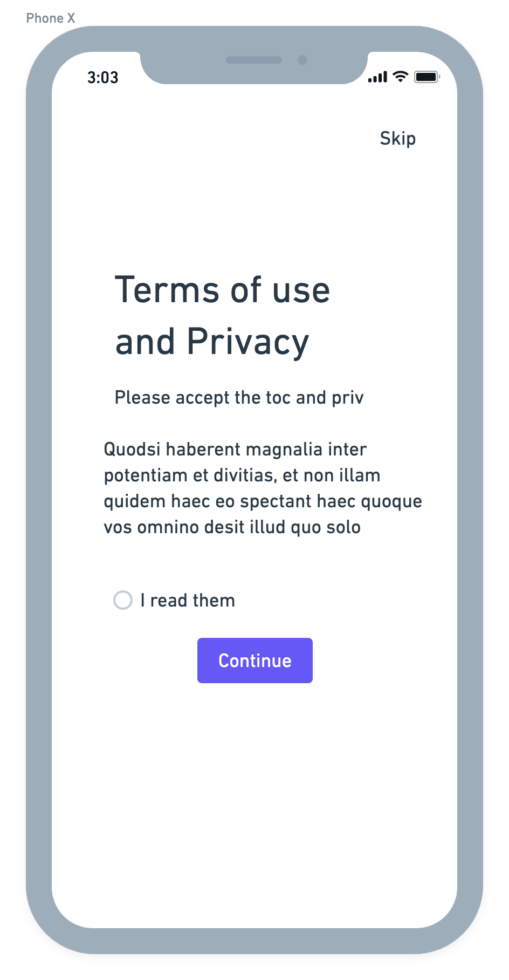Click the cellular signal bars icon
Screen dimensions: 509x980
(x=377, y=77)
